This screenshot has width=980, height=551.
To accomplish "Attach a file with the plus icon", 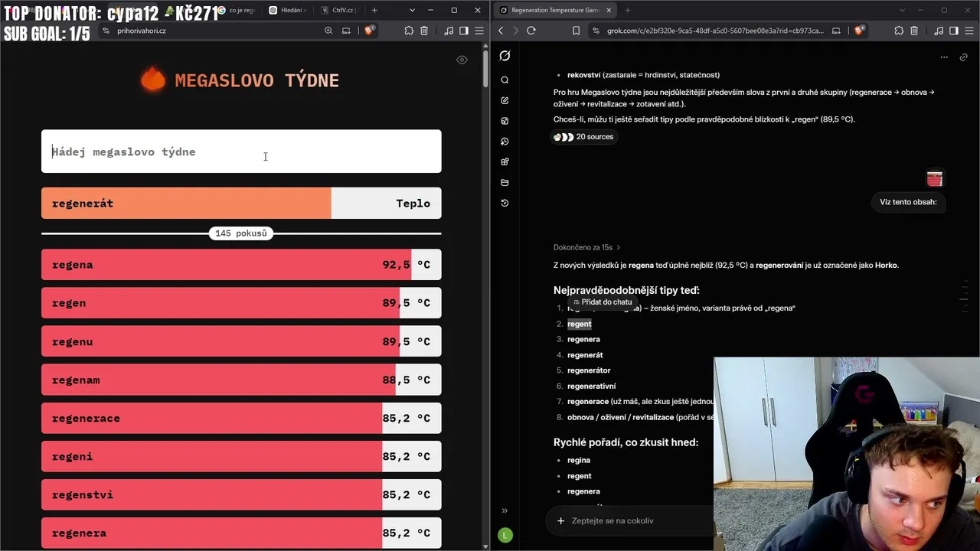I will (x=560, y=521).
